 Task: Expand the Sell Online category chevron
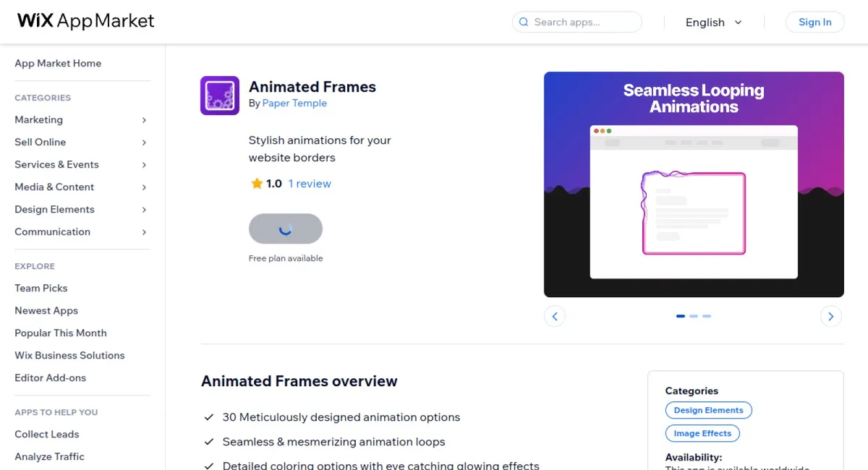click(144, 142)
